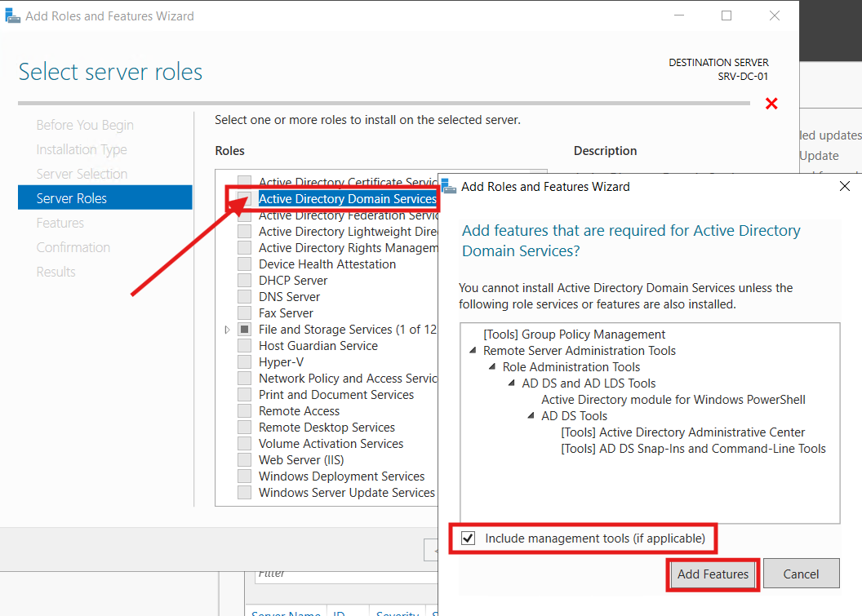Select the Web Server (IIS) role
The height and width of the screenshot is (616, 862).
point(244,459)
